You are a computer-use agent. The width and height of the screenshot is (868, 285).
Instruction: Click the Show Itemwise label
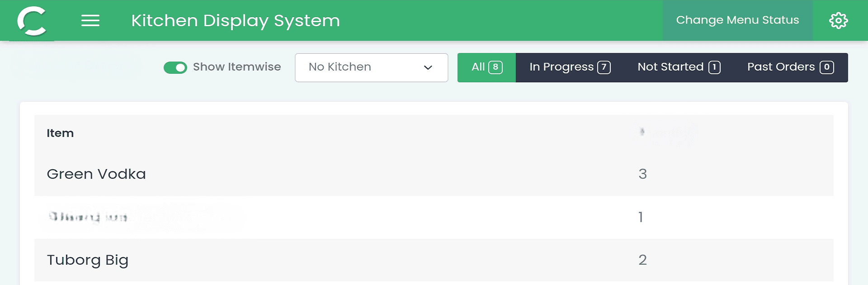[x=237, y=67]
